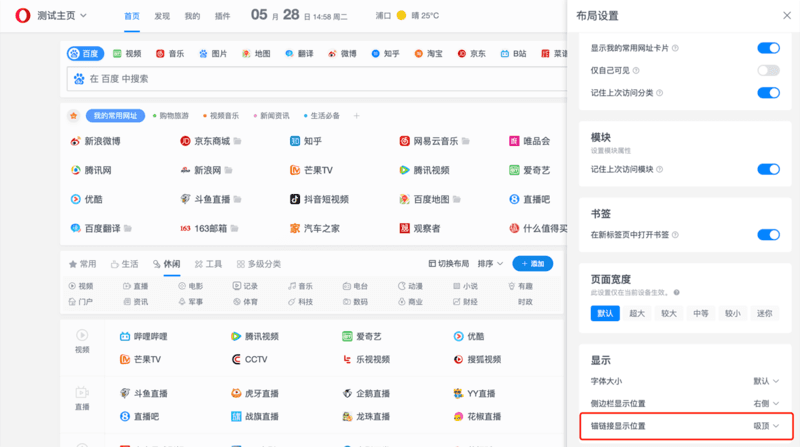800x447 pixels.
Task: Jump to the 门户 anchor
Action: [81, 302]
